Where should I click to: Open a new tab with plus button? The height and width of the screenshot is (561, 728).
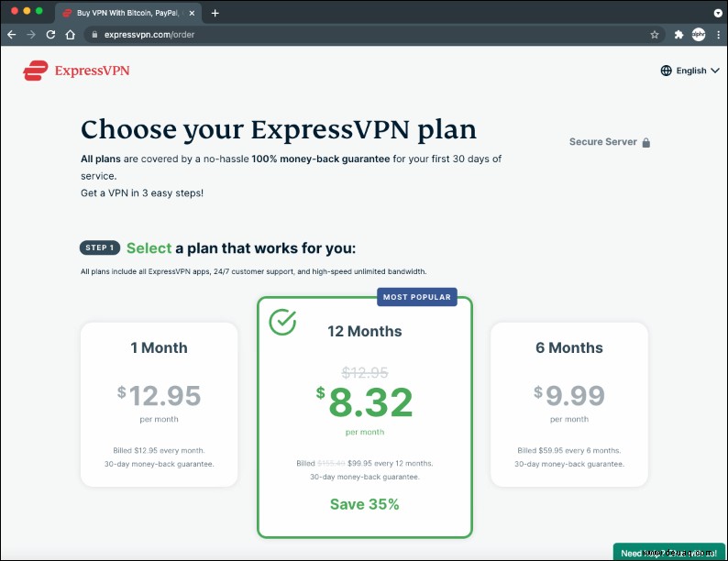point(215,13)
